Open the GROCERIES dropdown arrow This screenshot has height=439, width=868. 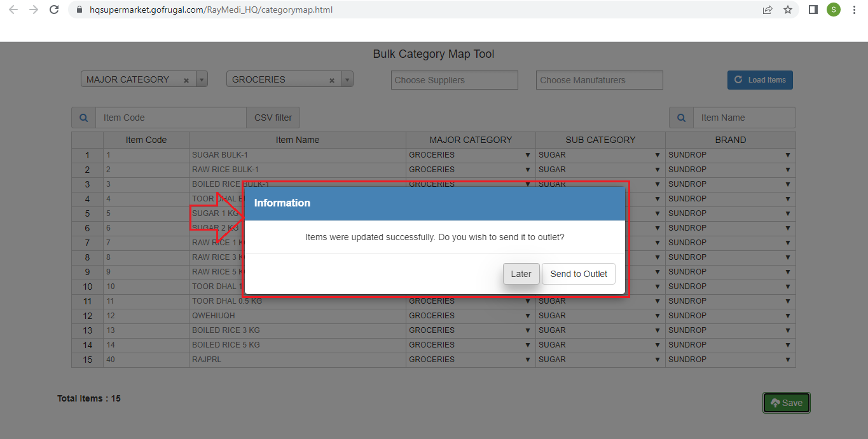click(x=348, y=79)
